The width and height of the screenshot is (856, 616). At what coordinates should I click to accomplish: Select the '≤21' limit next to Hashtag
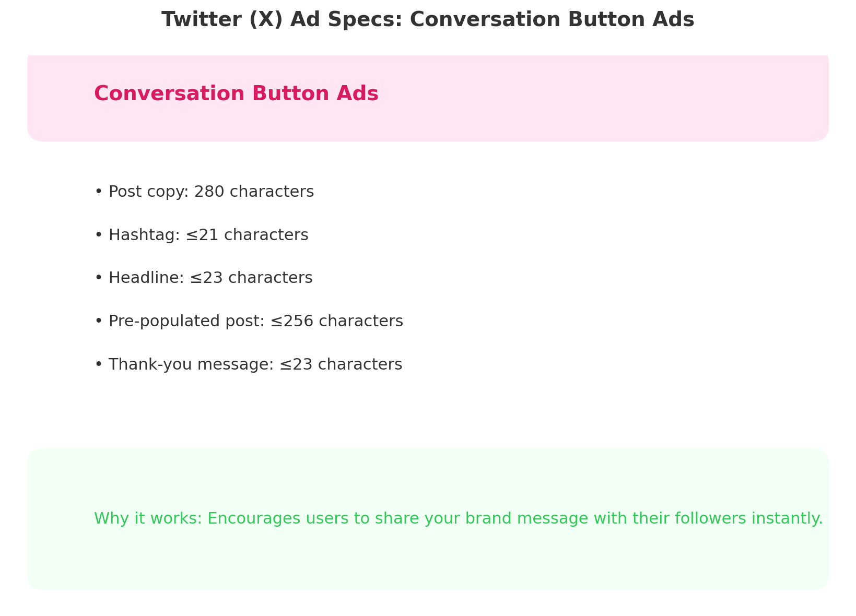click(x=203, y=235)
